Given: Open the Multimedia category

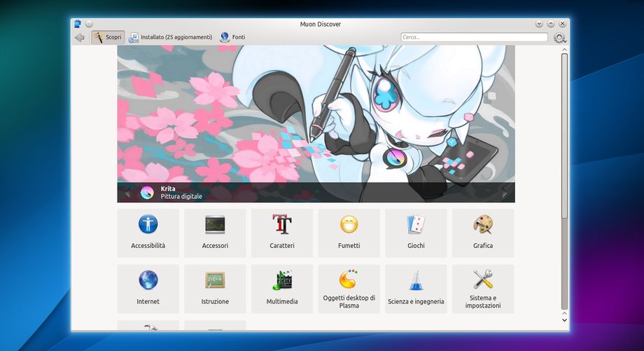Looking at the screenshot, I should tap(282, 289).
